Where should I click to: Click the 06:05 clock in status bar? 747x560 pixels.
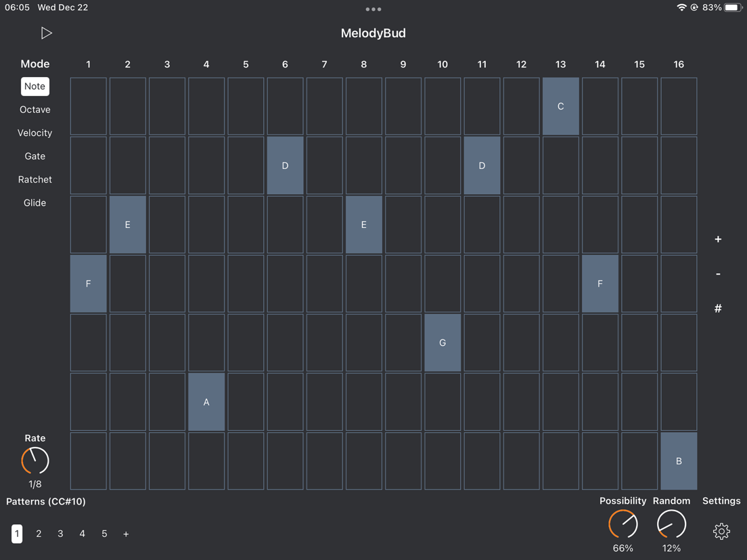point(17,7)
